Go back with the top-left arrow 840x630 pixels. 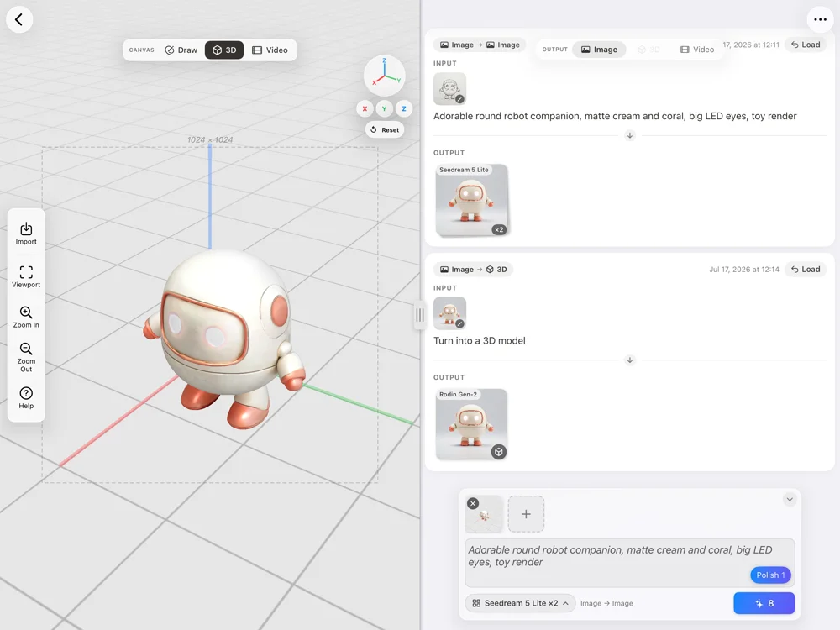[x=19, y=20]
